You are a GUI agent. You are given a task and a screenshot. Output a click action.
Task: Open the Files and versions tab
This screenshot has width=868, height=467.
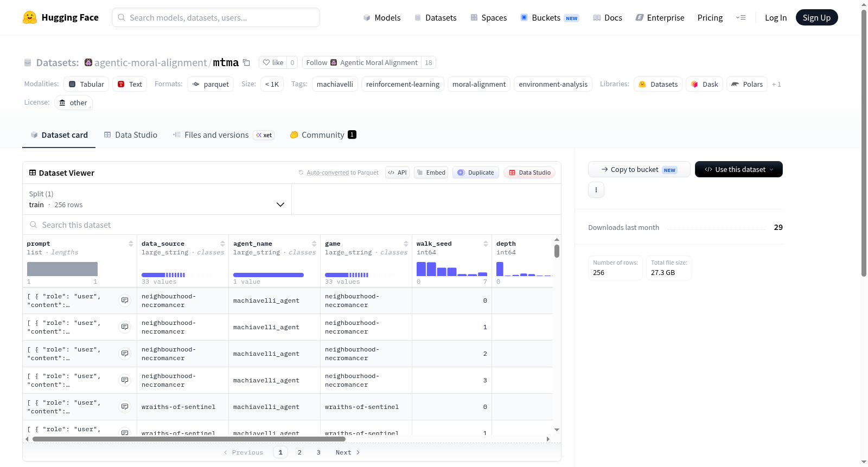(224, 135)
